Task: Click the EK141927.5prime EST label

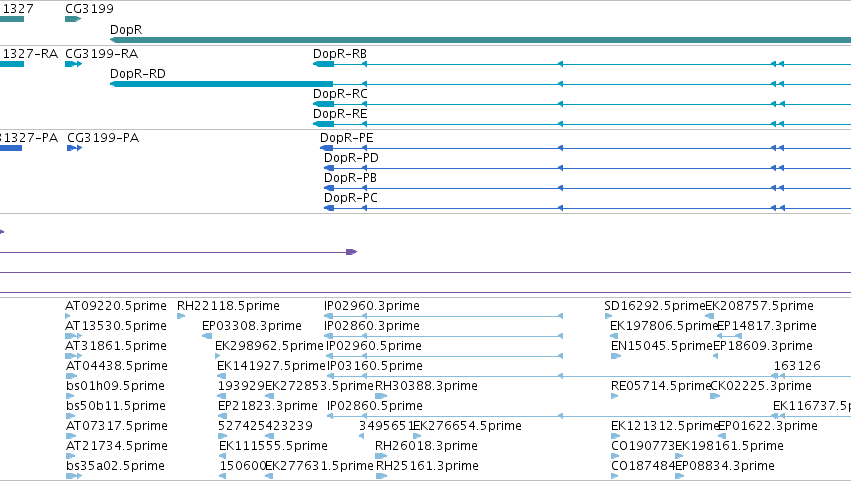Action: 271,366
